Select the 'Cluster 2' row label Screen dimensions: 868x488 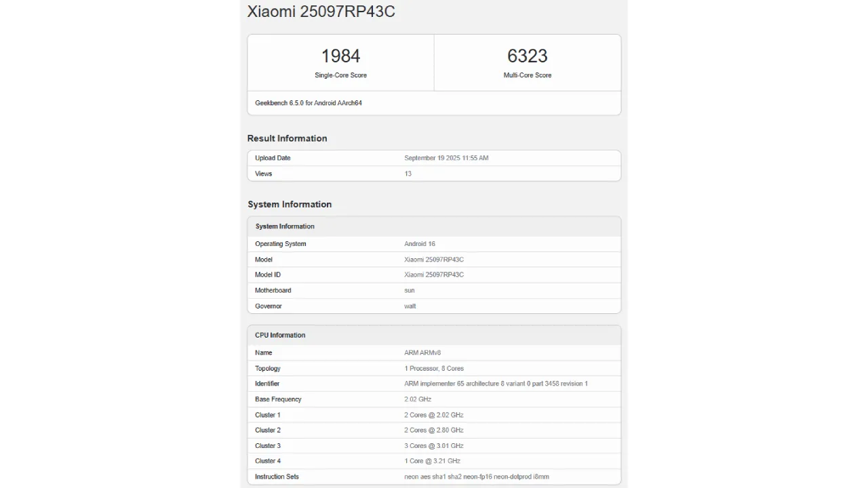point(268,430)
